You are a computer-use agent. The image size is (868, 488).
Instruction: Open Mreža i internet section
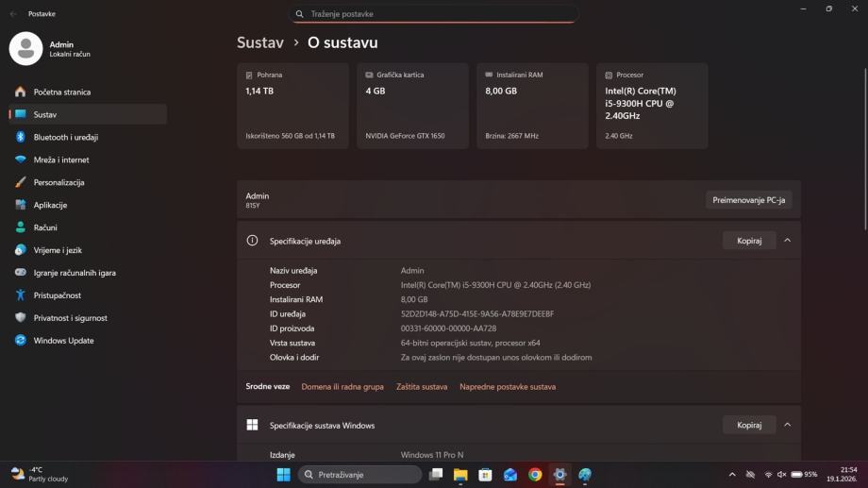(88, 160)
